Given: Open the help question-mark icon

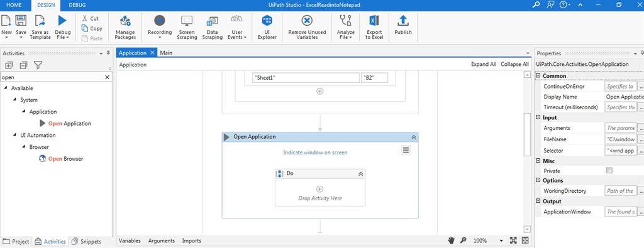Looking at the screenshot, I should coord(563,5).
